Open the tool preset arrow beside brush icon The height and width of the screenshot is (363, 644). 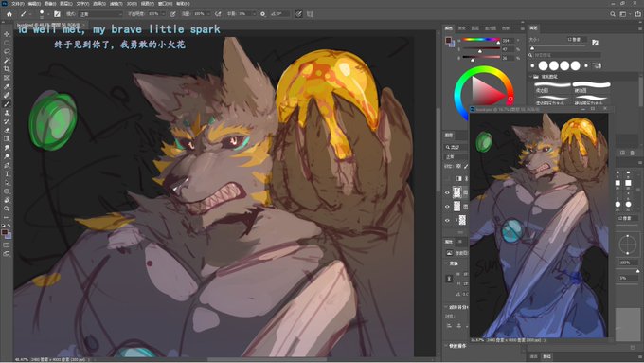coord(30,14)
